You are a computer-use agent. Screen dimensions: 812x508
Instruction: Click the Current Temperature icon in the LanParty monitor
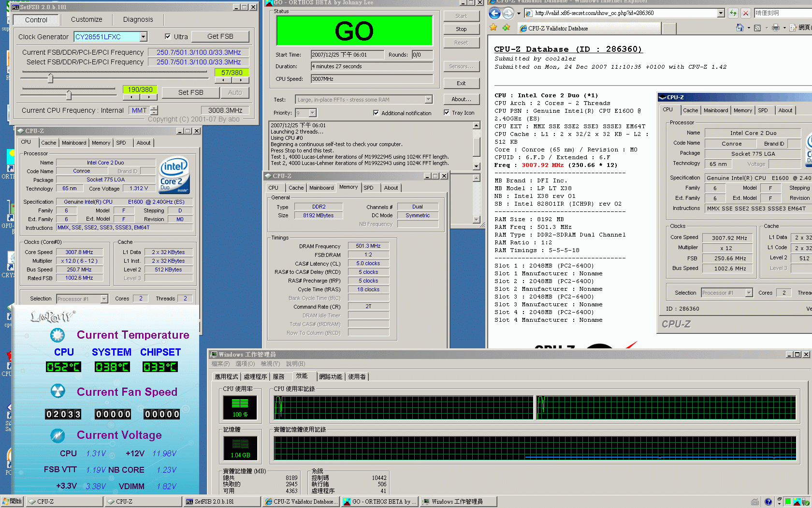pos(58,335)
